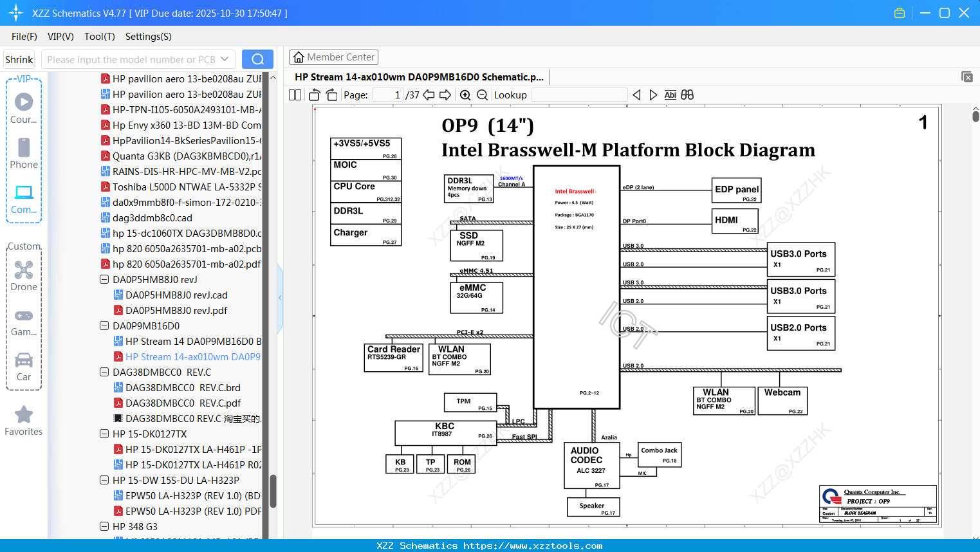
Task: Open dag3ddmb8c0.cad file
Action: (147, 217)
